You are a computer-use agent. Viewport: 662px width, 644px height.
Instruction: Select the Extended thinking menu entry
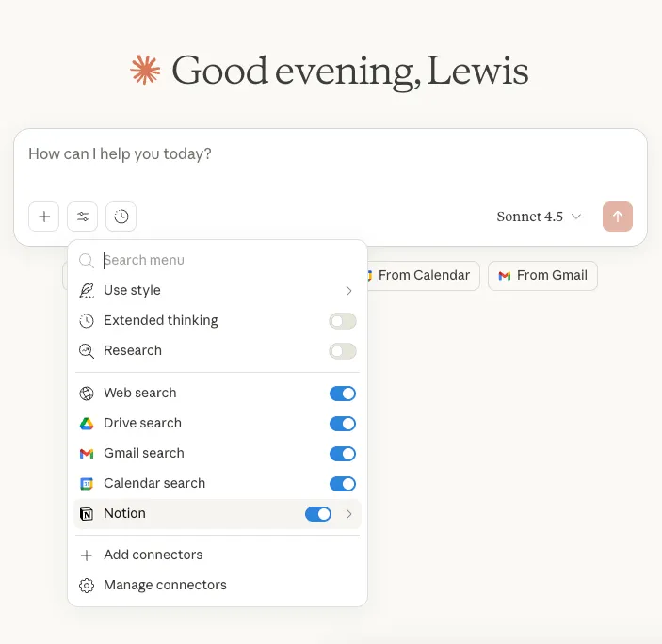point(218,321)
